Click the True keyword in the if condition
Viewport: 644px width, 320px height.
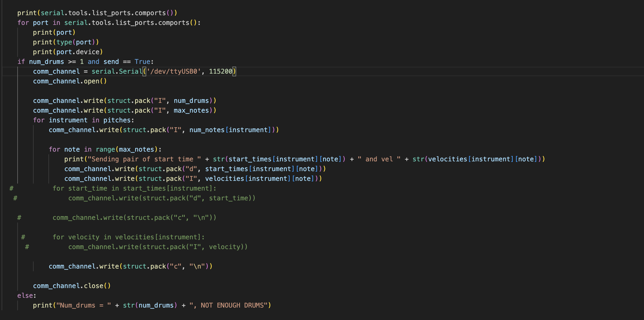point(142,62)
